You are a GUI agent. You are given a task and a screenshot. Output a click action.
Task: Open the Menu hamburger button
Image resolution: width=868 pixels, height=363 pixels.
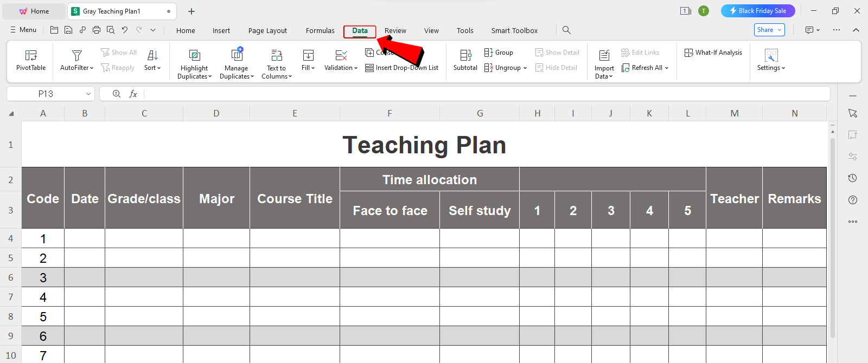click(23, 30)
